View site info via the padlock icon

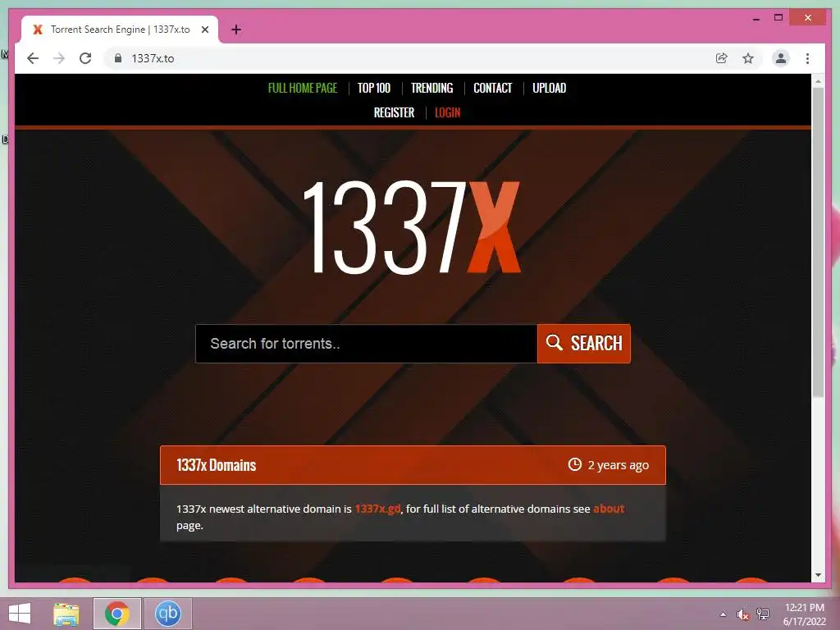click(118, 58)
